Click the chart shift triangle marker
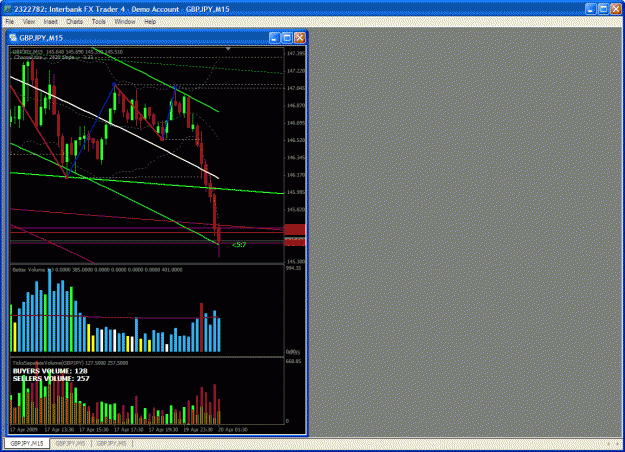This screenshot has height=452, width=625. pyautogui.click(x=228, y=49)
